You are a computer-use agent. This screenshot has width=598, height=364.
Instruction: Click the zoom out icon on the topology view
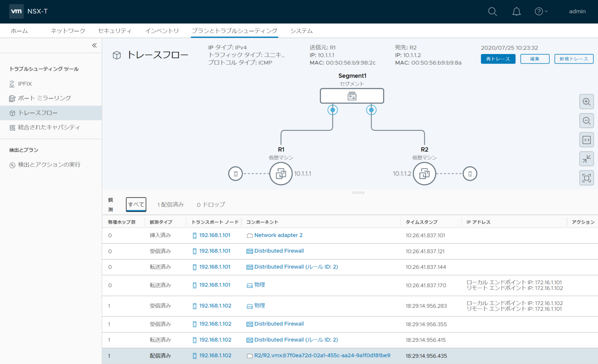(587, 121)
